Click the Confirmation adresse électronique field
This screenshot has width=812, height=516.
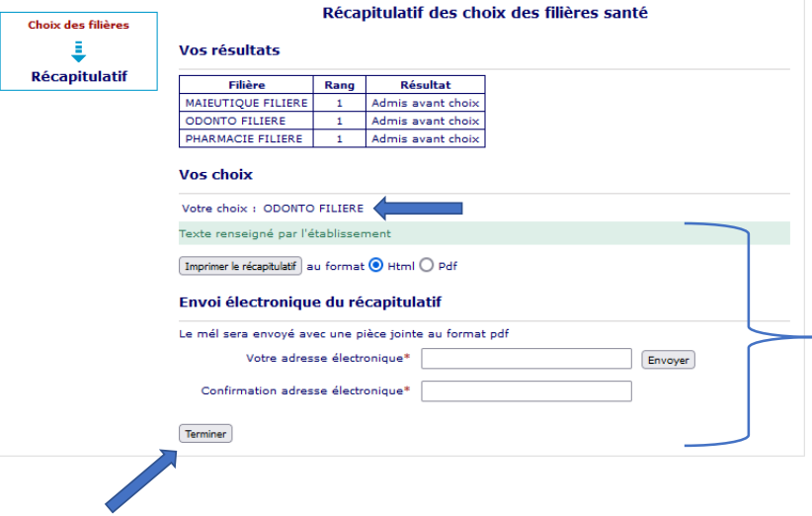tap(526, 391)
